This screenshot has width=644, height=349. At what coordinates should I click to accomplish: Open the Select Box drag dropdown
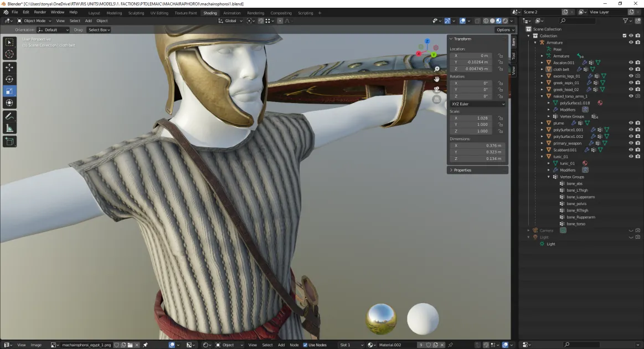[x=99, y=29]
